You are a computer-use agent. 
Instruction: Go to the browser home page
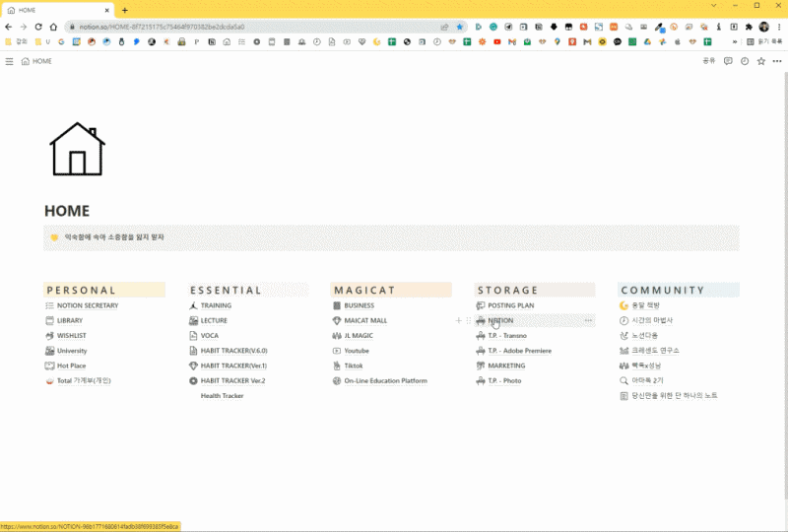pyautogui.click(x=53, y=27)
